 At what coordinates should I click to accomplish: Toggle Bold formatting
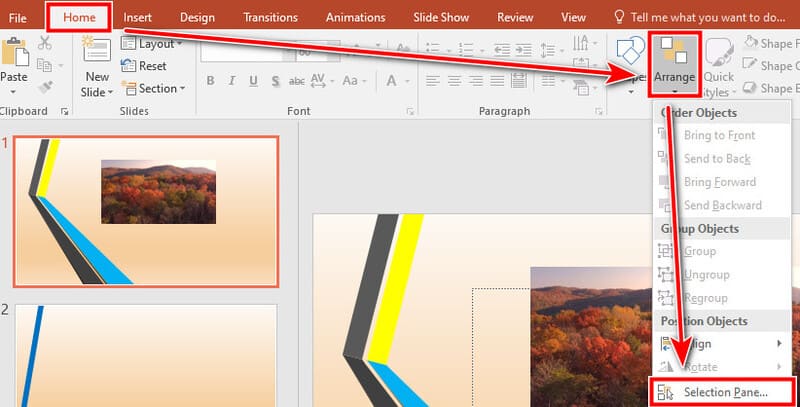tap(210, 81)
